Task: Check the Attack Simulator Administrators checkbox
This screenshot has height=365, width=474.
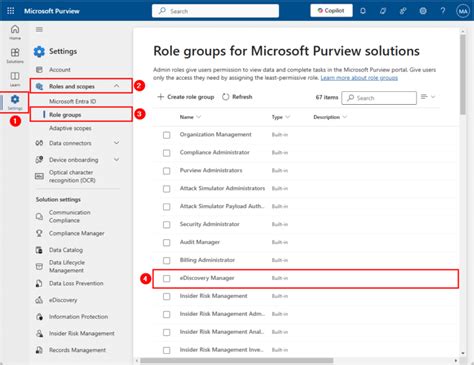Action: coord(167,189)
